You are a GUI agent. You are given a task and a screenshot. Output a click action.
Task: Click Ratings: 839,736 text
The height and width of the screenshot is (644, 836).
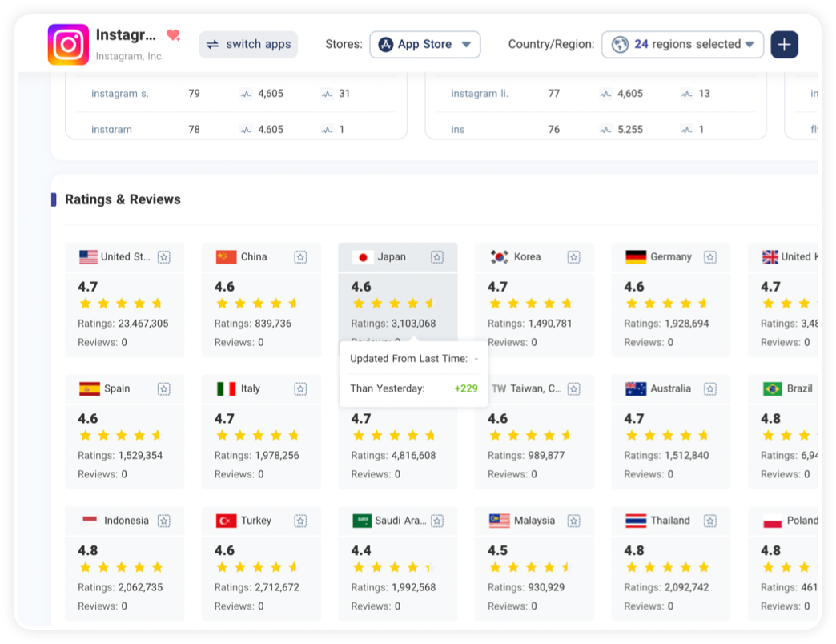coord(253,324)
